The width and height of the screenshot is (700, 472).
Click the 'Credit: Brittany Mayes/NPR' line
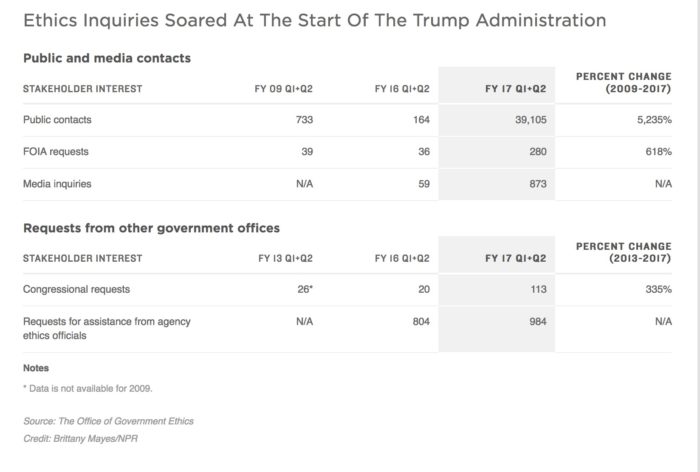(x=80, y=439)
